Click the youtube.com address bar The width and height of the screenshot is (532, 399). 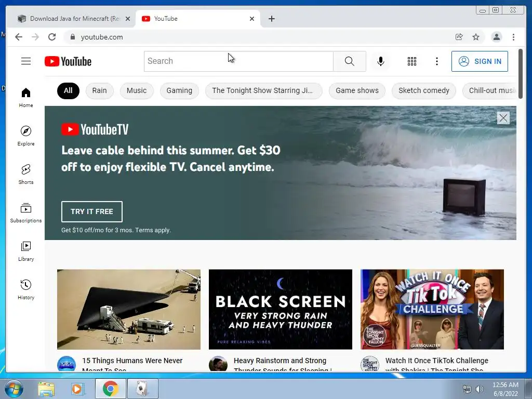(x=258, y=37)
